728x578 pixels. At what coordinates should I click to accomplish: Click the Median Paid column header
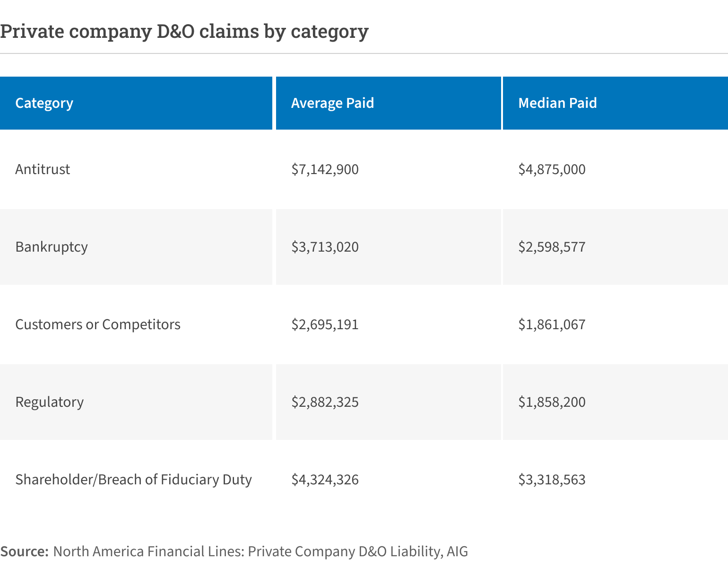557,103
